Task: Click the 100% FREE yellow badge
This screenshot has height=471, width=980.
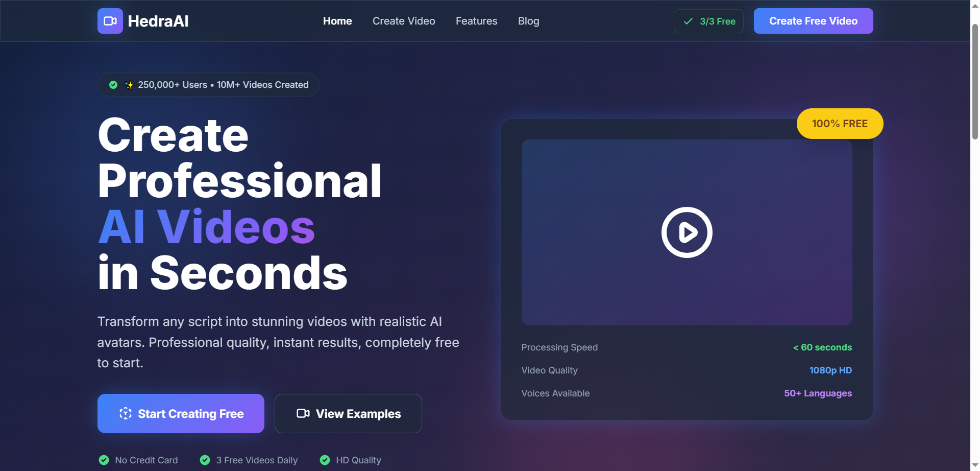Action: coord(840,124)
